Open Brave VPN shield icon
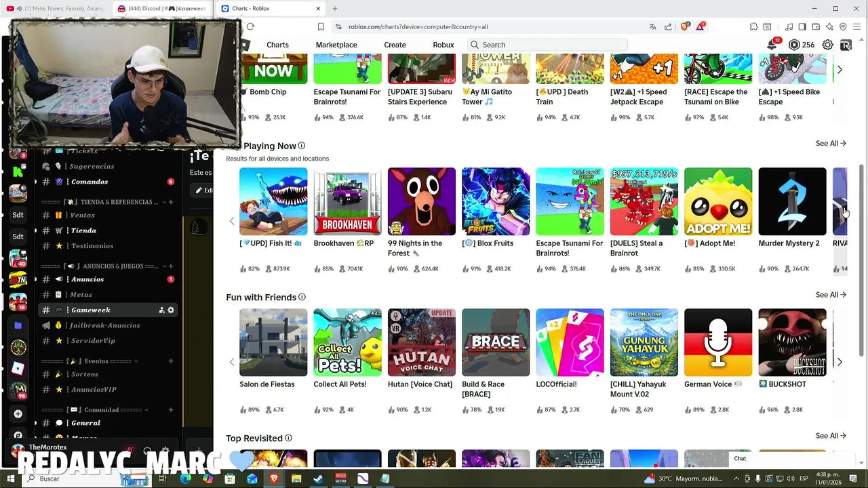868x488 pixels. point(843,26)
